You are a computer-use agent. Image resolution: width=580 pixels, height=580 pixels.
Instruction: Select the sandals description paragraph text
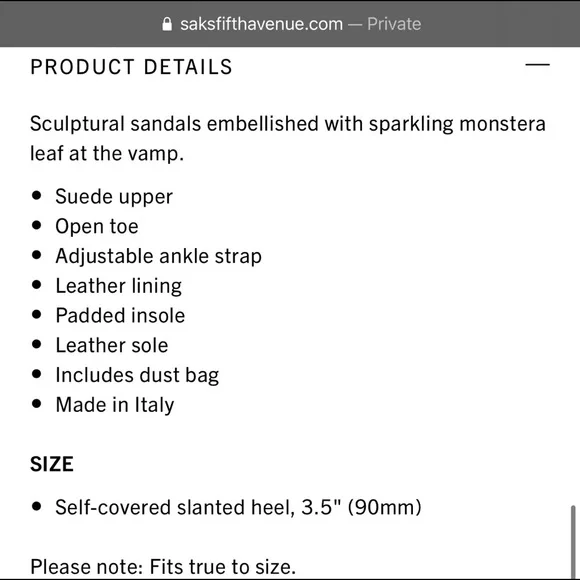point(288,138)
